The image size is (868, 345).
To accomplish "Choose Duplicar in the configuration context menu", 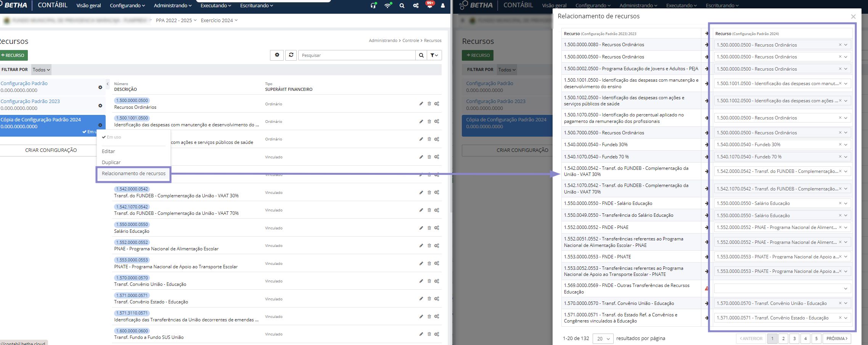I will pyautogui.click(x=111, y=163).
